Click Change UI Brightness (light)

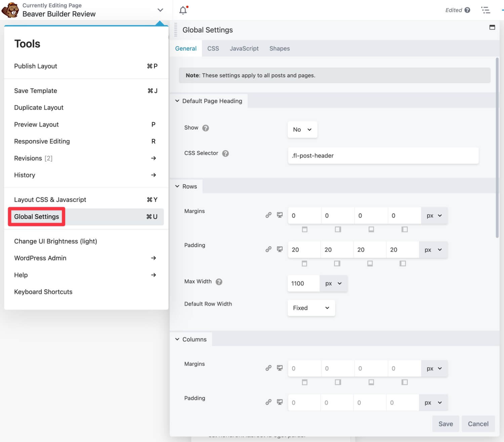(86, 241)
